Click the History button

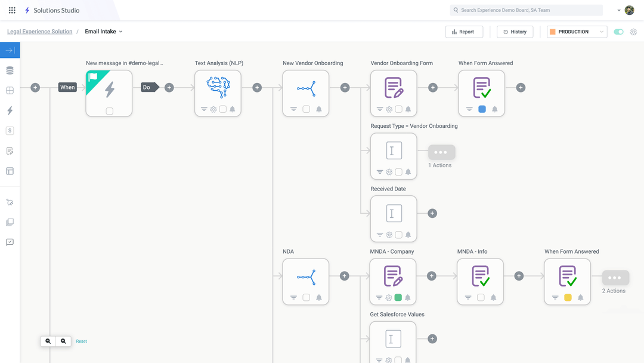tap(515, 31)
